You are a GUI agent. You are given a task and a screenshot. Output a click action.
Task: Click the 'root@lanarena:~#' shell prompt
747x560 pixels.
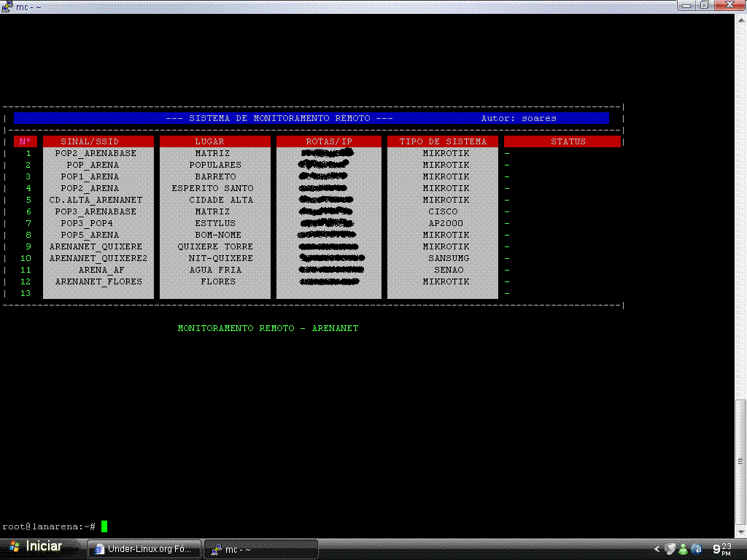tap(49, 526)
